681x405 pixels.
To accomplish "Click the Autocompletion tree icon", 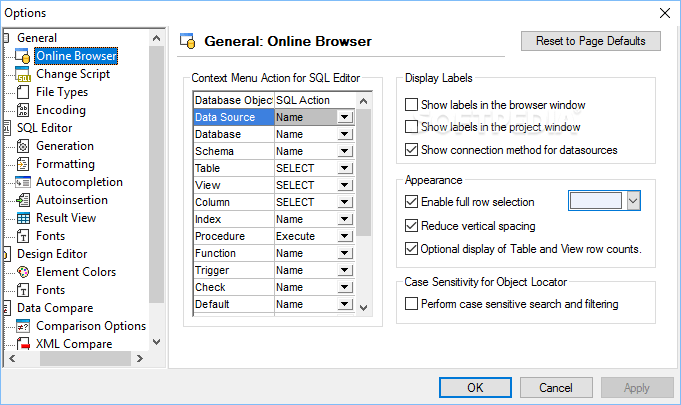I will click(x=23, y=182).
